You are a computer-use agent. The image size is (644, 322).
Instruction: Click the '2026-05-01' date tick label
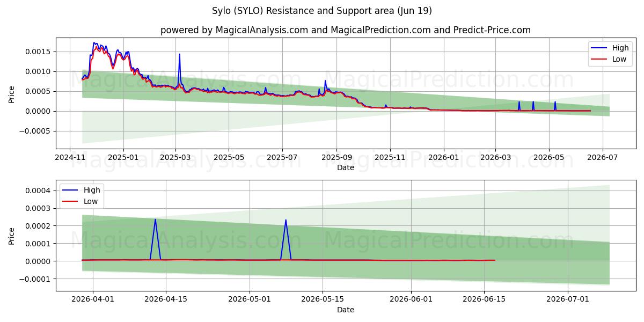[x=250, y=300]
